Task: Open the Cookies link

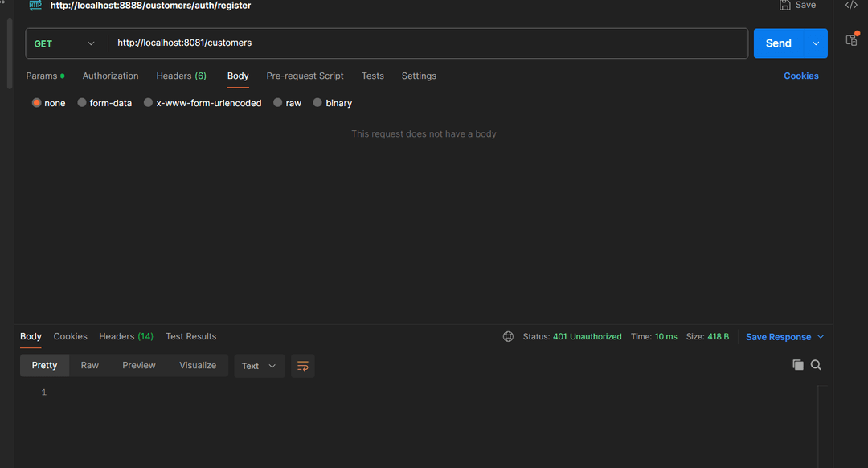Action: click(x=800, y=76)
